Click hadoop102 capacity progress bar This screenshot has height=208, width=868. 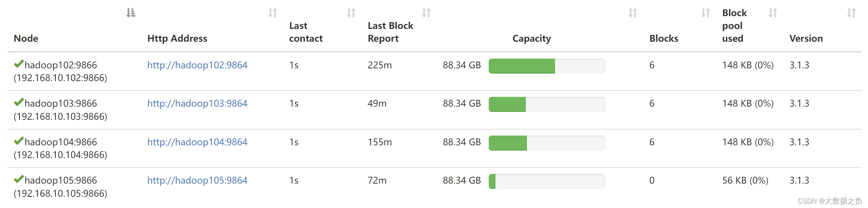(x=547, y=66)
